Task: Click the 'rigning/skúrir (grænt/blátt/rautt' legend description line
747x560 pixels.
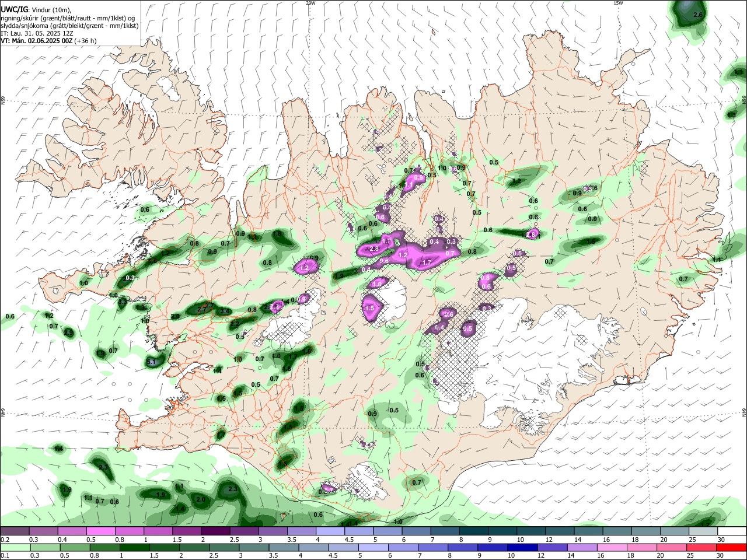Action: pyautogui.click(x=69, y=18)
